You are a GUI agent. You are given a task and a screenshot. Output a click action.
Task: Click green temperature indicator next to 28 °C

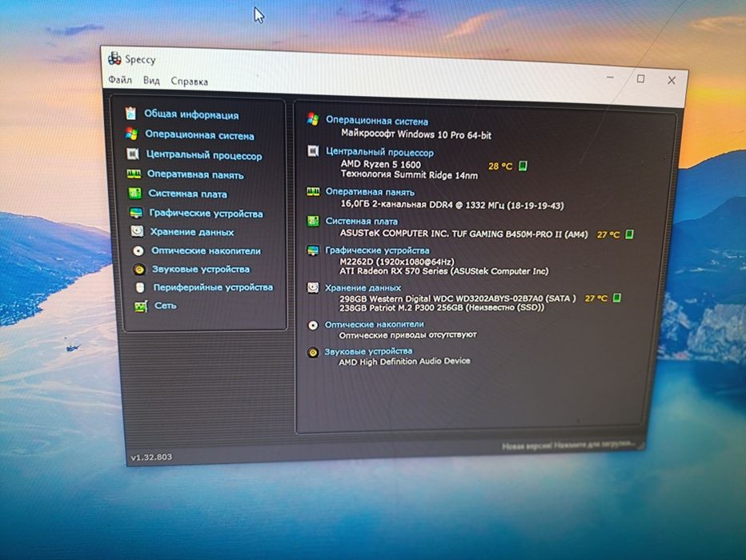pyautogui.click(x=523, y=166)
